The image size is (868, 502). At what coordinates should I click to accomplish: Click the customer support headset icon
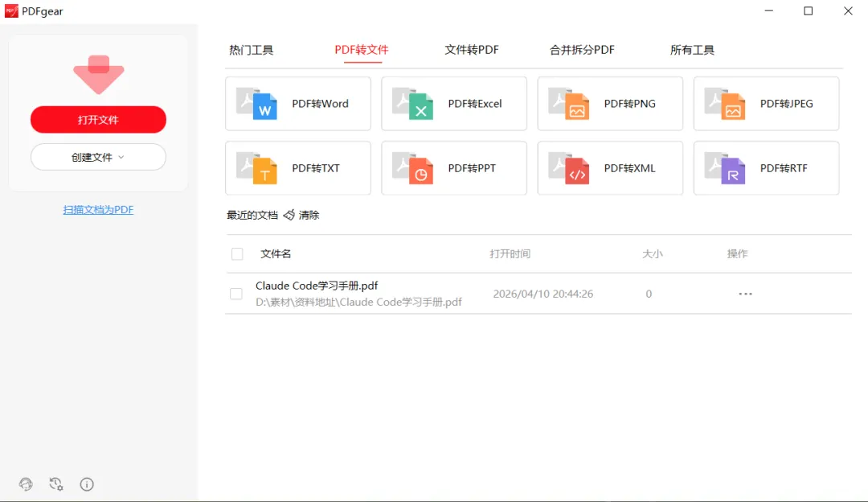[x=26, y=484]
